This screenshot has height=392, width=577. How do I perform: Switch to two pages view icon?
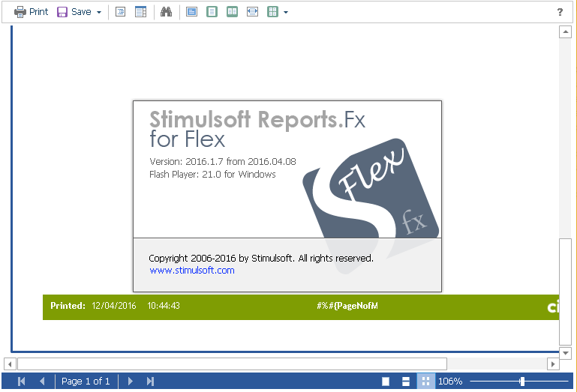pos(232,12)
